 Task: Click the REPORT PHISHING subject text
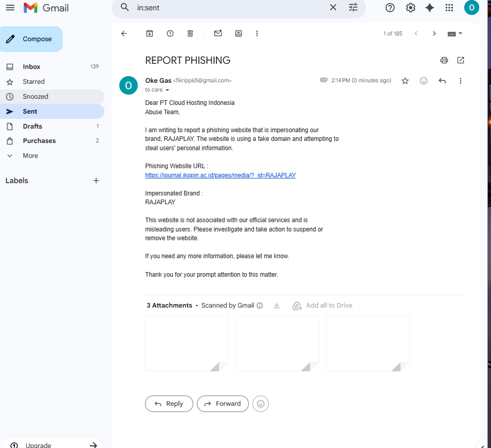(x=188, y=60)
